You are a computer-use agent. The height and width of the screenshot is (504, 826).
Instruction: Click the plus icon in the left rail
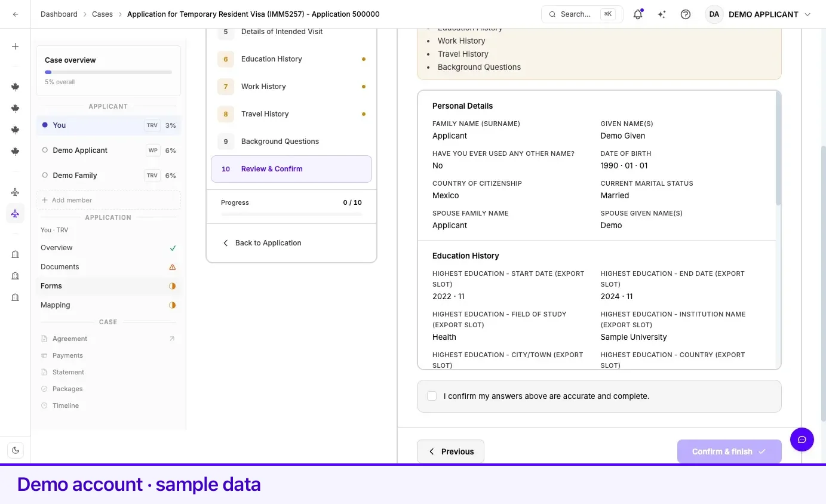pos(15,46)
